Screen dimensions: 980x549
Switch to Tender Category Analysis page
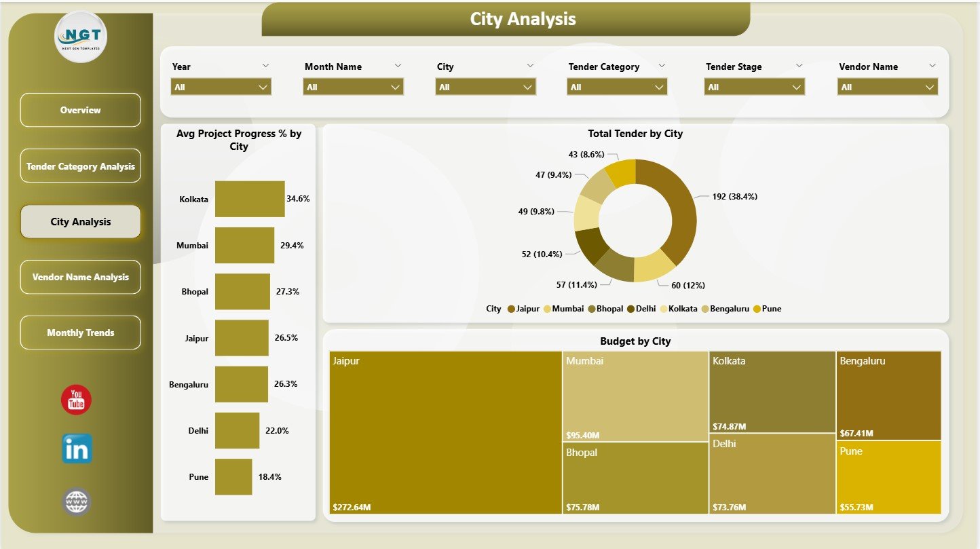[81, 166]
